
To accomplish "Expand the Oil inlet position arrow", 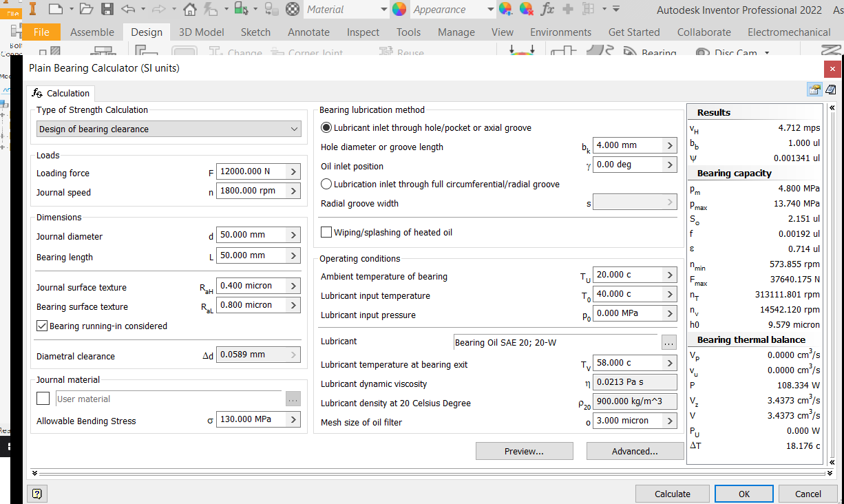I will (x=670, y=165).
